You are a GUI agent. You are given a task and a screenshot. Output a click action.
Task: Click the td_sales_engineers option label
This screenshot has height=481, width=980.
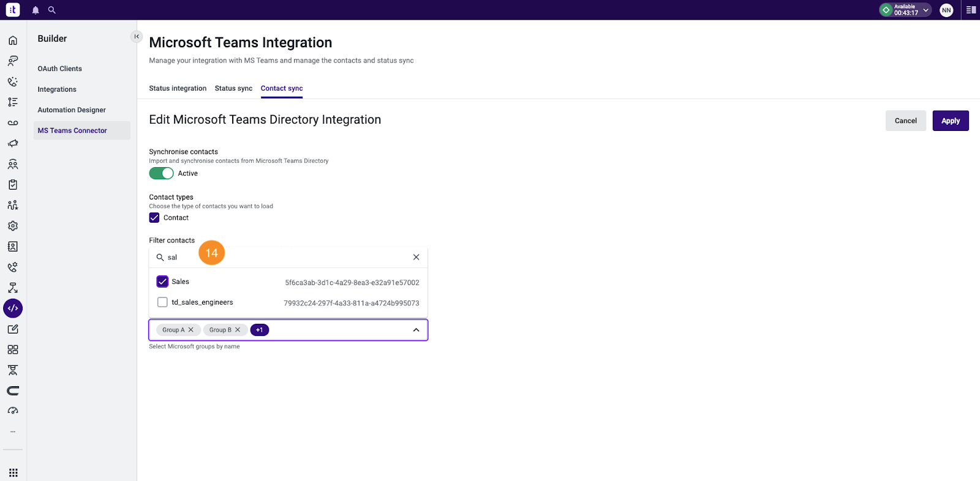tap(202, 302)
